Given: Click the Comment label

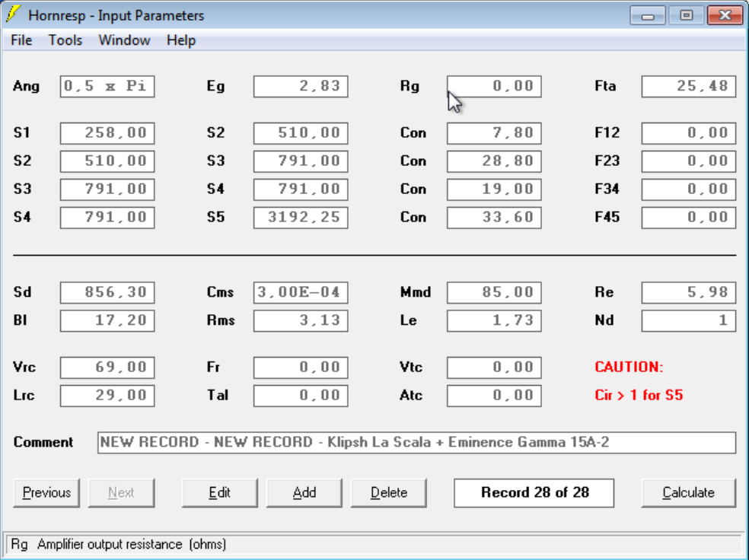Looking at the screenshot, I should pyautogui.click(x=43, y=443).
